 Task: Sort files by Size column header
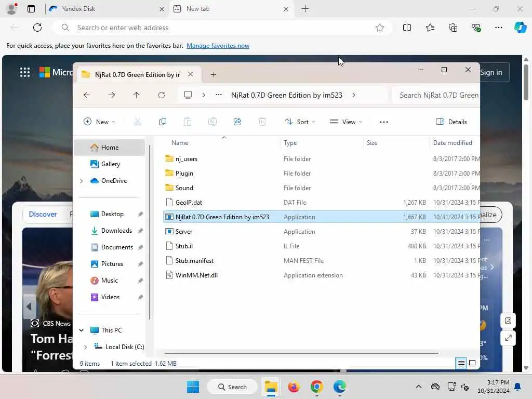372,143
